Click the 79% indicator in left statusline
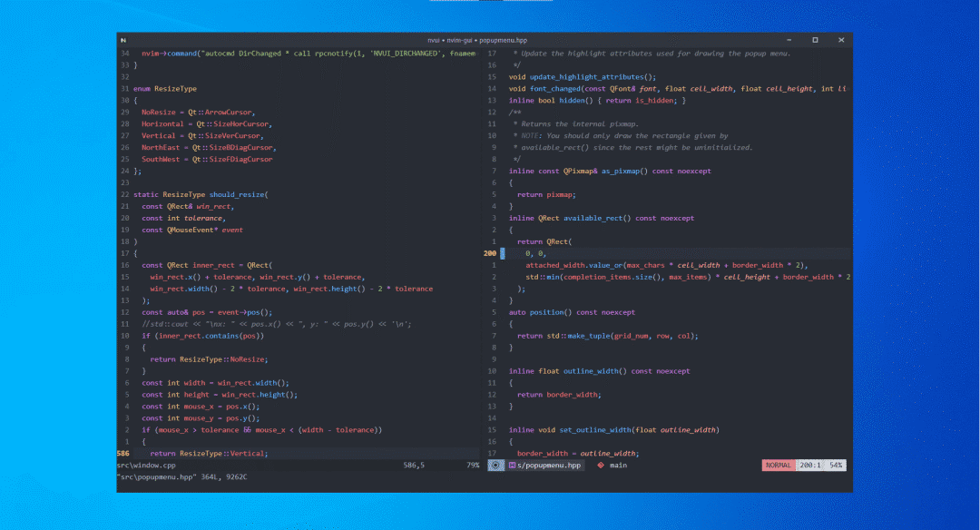Viewport: 980px width, 530px height. click(473, 465)
